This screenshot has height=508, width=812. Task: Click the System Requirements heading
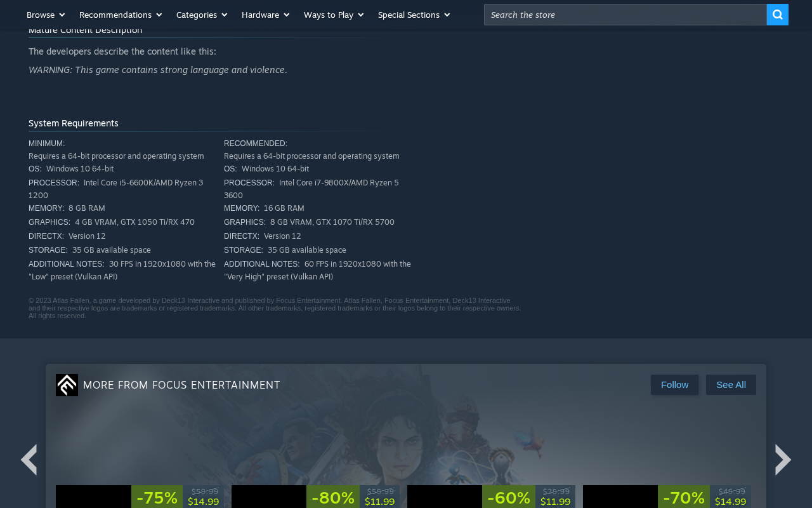[74, 123]
